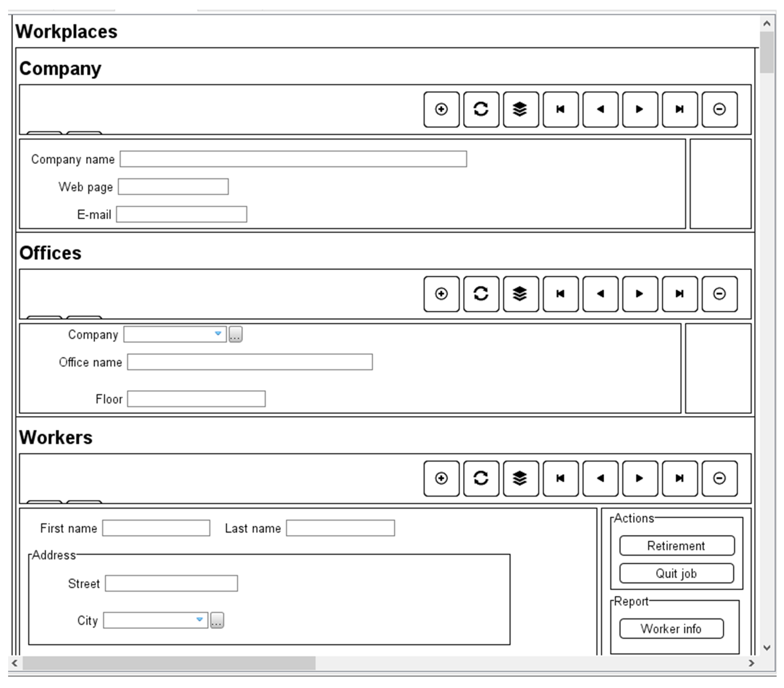Click the ellipsis button beside Company dropdown
This screenshot has width=784, height=688.
coord(236,335)
